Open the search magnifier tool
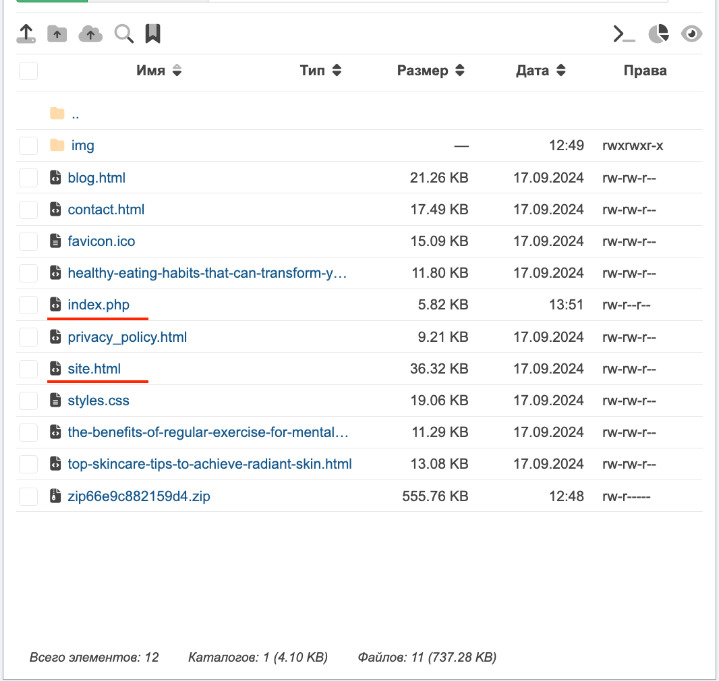This screenshot has width=719, height=681. [x=124, y=34]
